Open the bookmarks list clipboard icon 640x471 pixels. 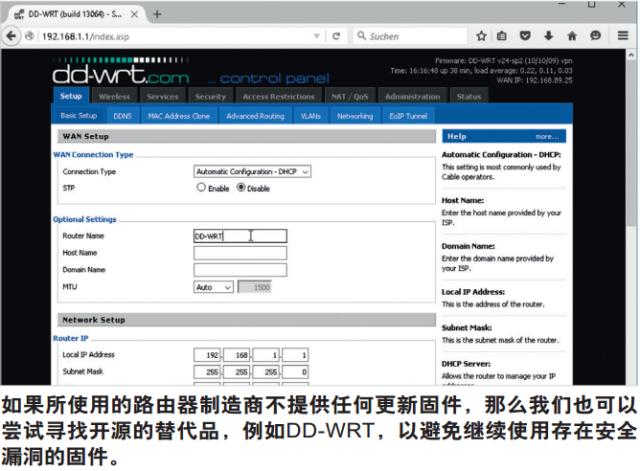click(502, 36)
